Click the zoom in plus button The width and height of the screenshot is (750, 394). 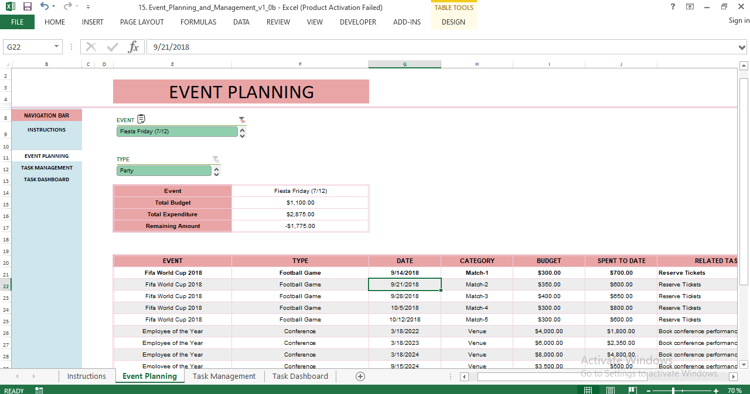pyautogui.click(x=716, y=391)
